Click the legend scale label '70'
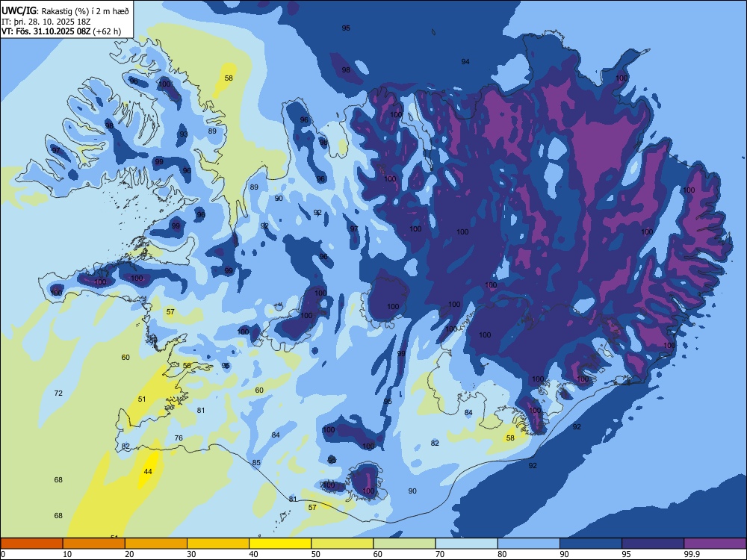 [x=440, y=554]
